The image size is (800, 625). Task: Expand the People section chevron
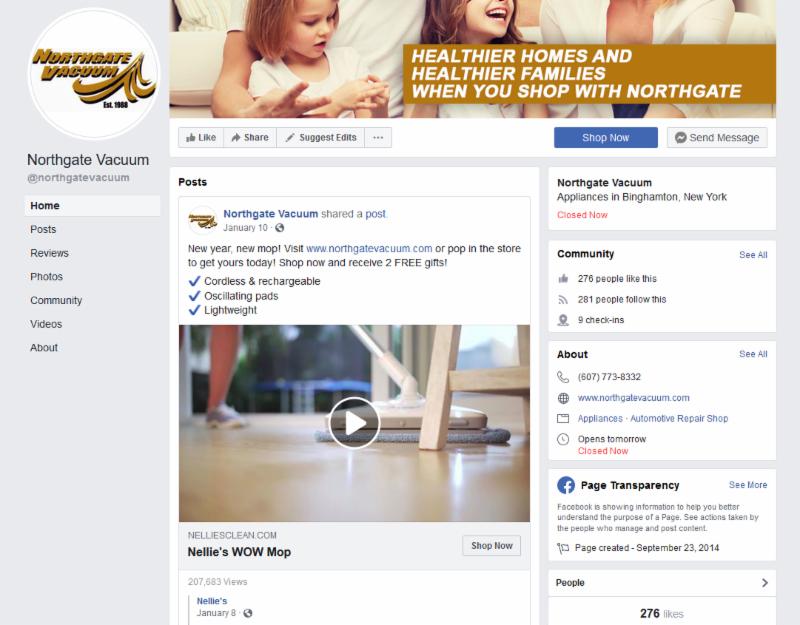pyautogui.click(x=764, y=583)
